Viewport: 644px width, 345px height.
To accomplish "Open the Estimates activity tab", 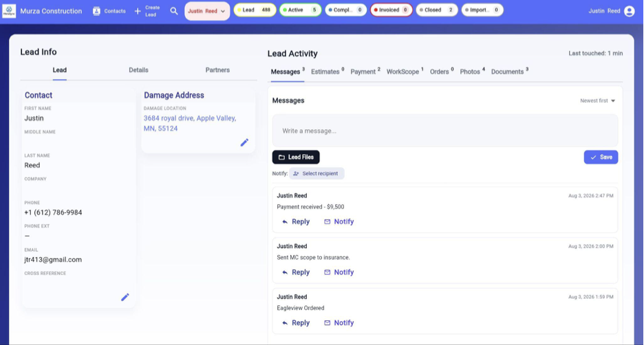I will coord(328,71).
